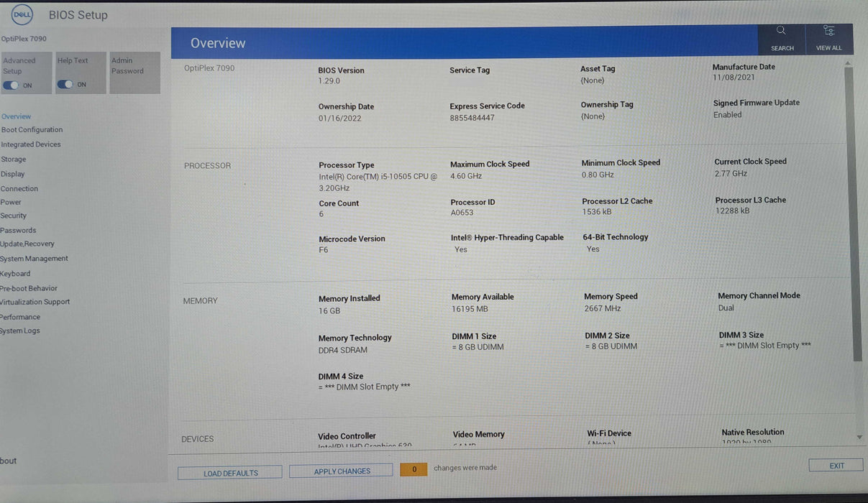
Task: Click Memory Speed 2667 MHz
Action: 603,308
